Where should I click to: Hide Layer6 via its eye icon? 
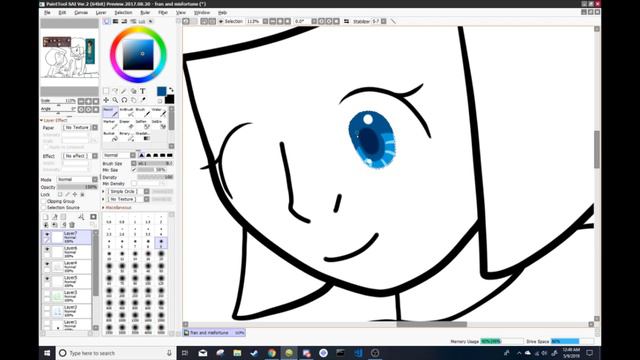tap(47, 249)
